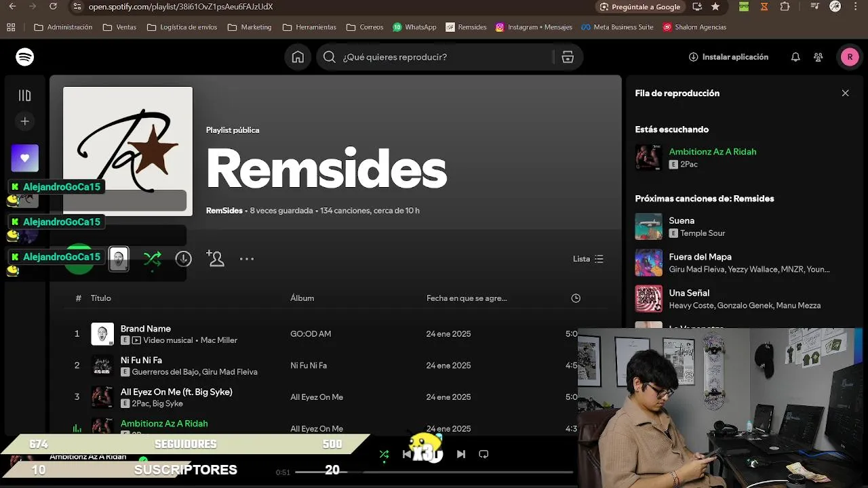This screenshot has height=488, width=868.
Task: Open Shalom Agencias bookmark
Action: point(694,27)
